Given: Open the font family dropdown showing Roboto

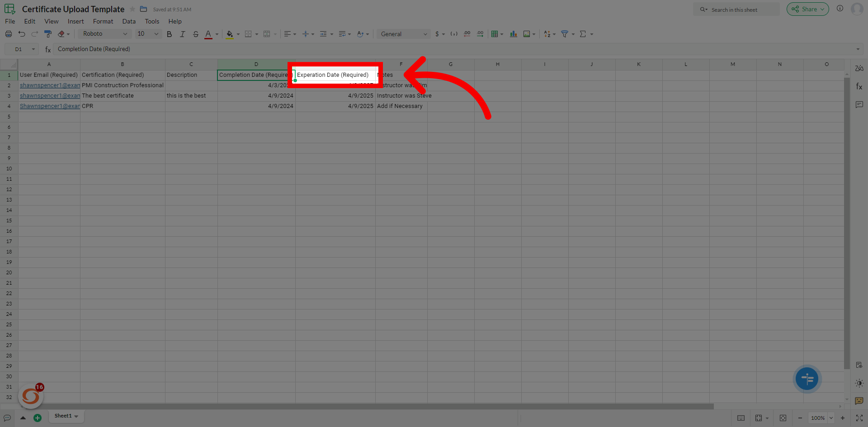Looking at the screenshot, I should tap(105, 34).
